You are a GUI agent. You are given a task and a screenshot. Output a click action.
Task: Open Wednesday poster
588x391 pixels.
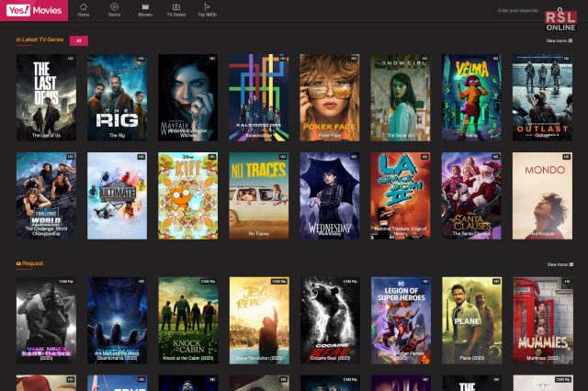(x=330, y=195)
